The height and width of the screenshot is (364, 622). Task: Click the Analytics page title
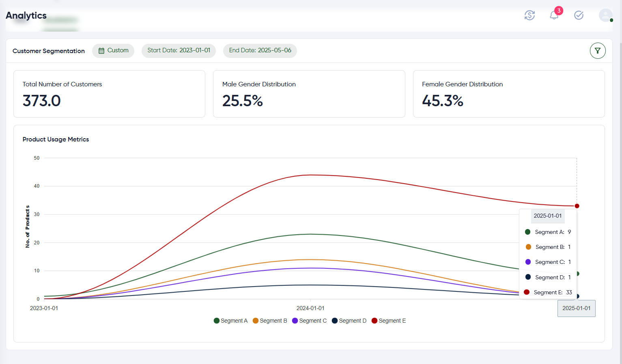click(x=26, y=15)
